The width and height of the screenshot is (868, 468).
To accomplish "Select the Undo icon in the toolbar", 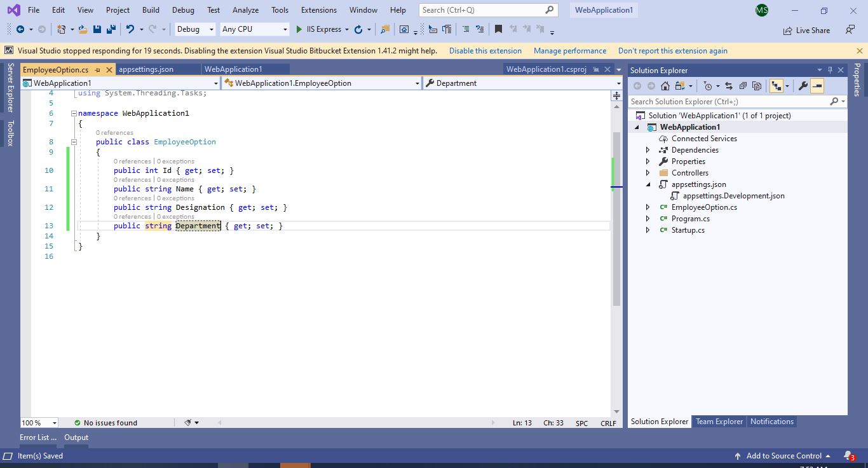I will click(130, 29).
